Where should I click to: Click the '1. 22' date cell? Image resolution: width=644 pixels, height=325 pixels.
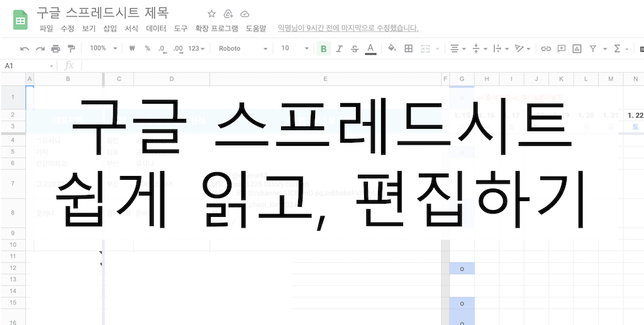(x=635, y=115)
